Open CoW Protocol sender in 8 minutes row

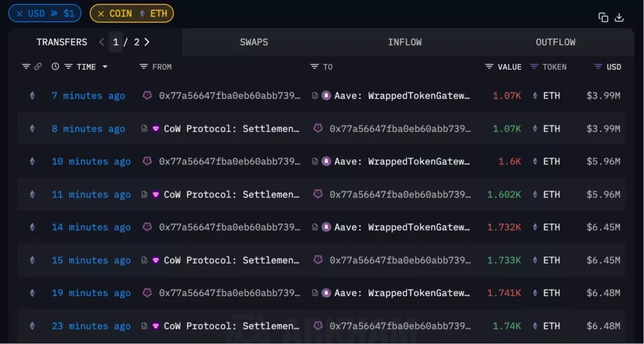click(x=231, y=128)
